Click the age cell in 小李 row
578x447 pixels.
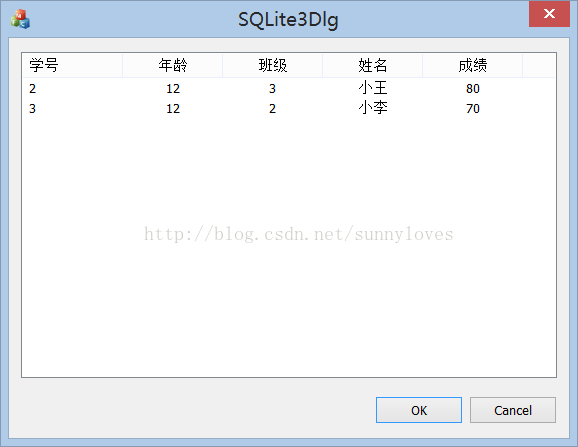(173, 109)
